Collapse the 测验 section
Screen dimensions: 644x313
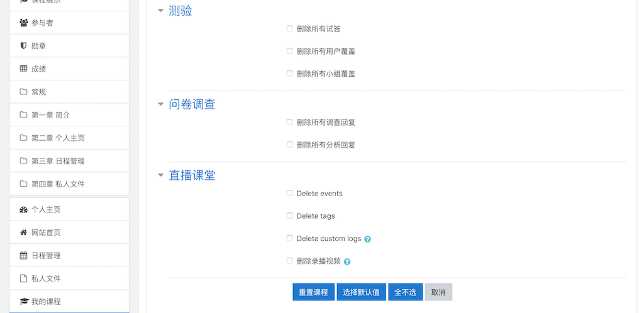click(x=160, y=11)
